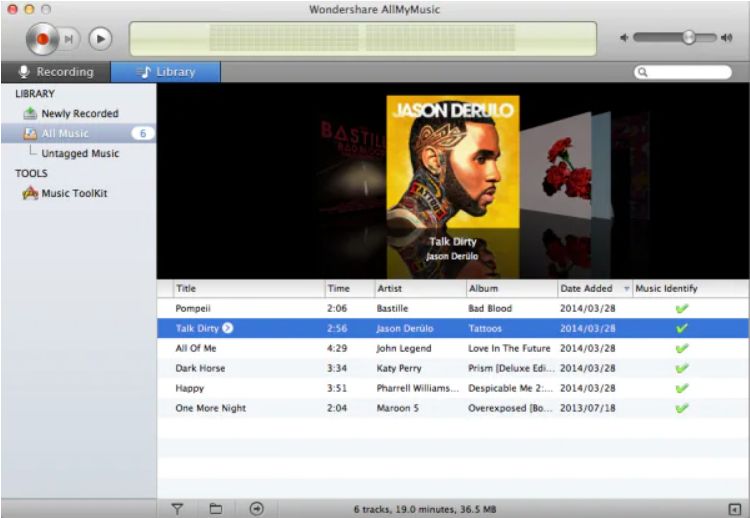Click the identify checkmark for Dark Horse
Image resolution: width=750 pixels, height=518 pixels.
(682, 368)
